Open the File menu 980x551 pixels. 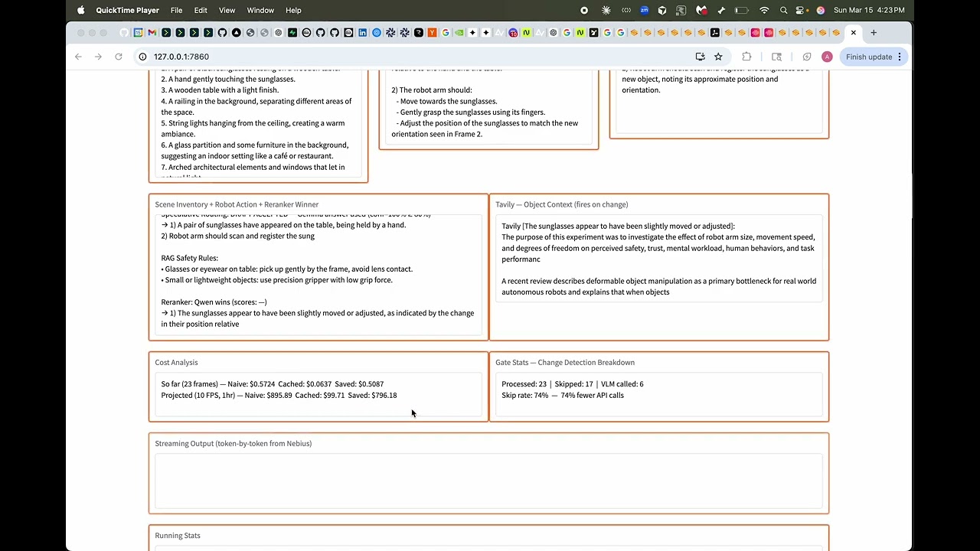[x=176, y=10]
